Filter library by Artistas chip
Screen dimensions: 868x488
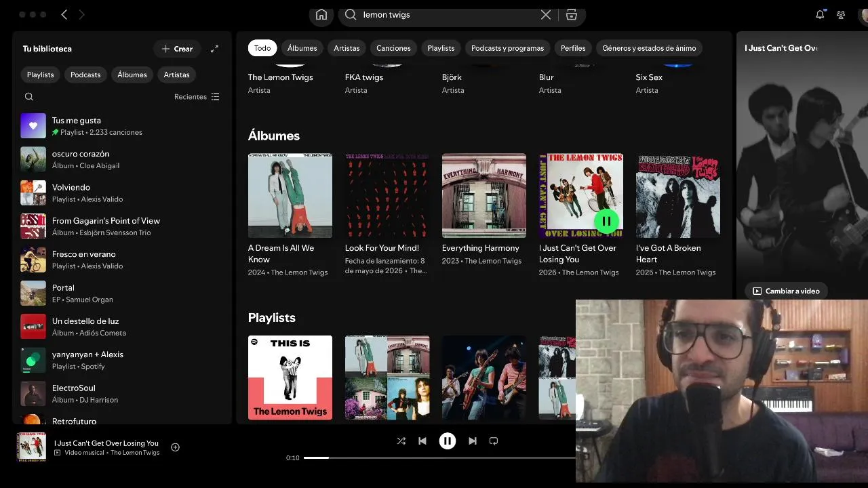click(176, 75)
